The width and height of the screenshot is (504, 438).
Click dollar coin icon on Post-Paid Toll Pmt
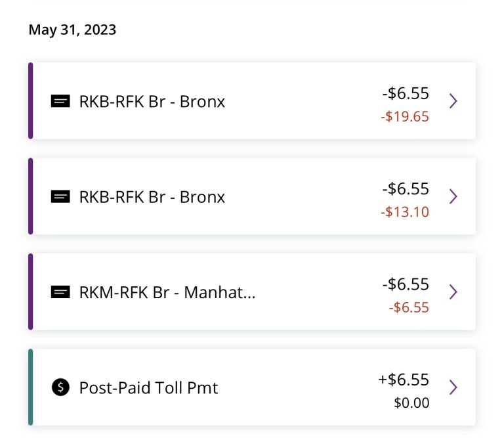[60, 387]
